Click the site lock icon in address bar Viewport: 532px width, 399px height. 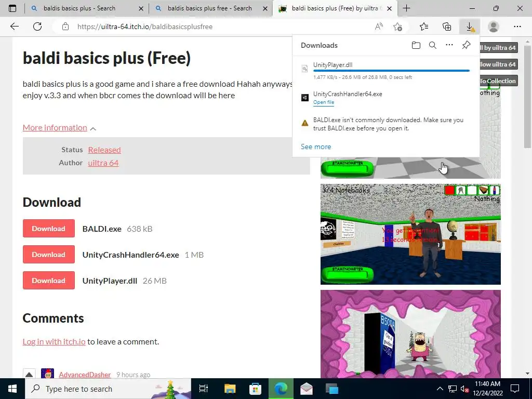coord(65,26)
